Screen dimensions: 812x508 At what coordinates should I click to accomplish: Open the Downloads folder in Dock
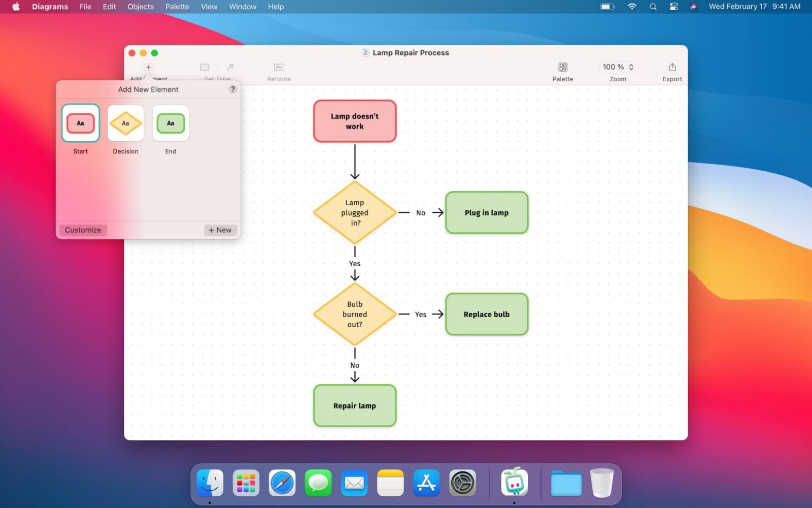566,483
